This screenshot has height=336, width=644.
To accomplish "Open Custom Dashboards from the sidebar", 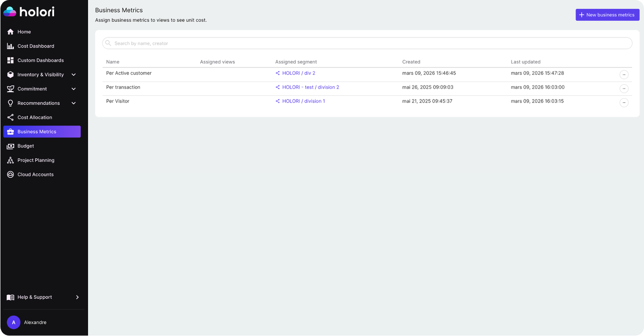I will click(10, 60).
